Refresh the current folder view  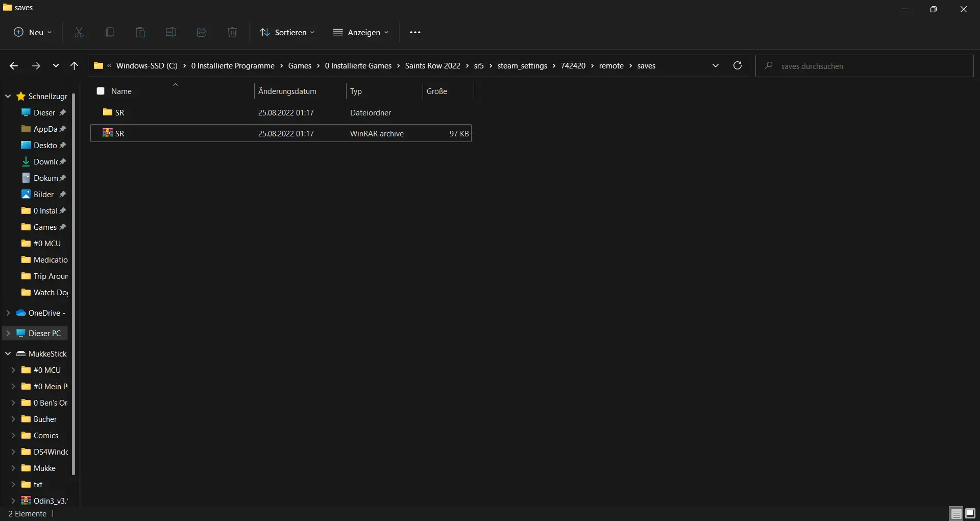pyautogui.click(x=738, y=65)
